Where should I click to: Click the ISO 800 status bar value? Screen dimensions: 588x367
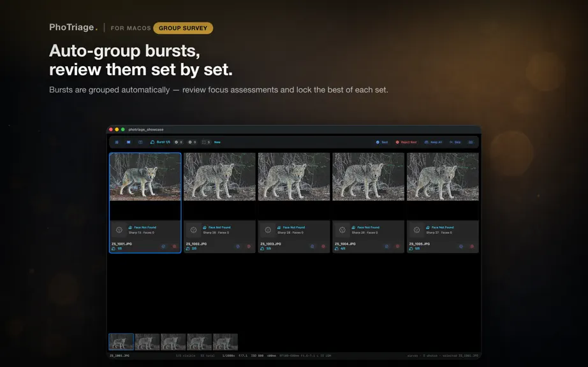(257, 356)
